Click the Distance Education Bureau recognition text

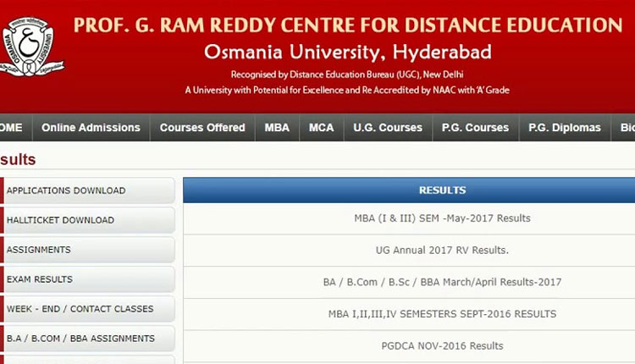pos(347,74)
